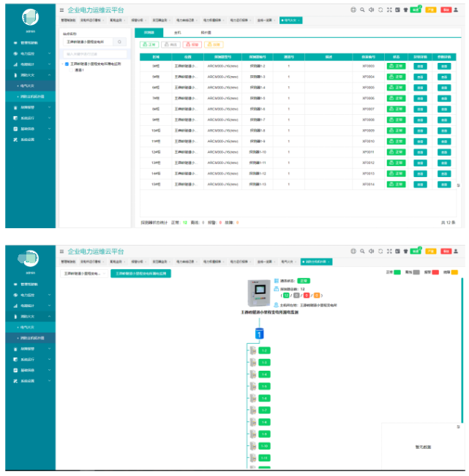Screen dimensions: 469x476
Task: Click green node button 1-10 in topology
Action: pyautogui.click(x=264, y=446)
